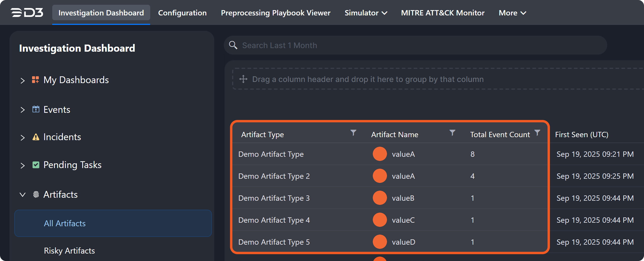The width and height of the screenshot is (644, 261).
Task: Expand the My Dashboards tree node
Action: click(x=23, y=81)
